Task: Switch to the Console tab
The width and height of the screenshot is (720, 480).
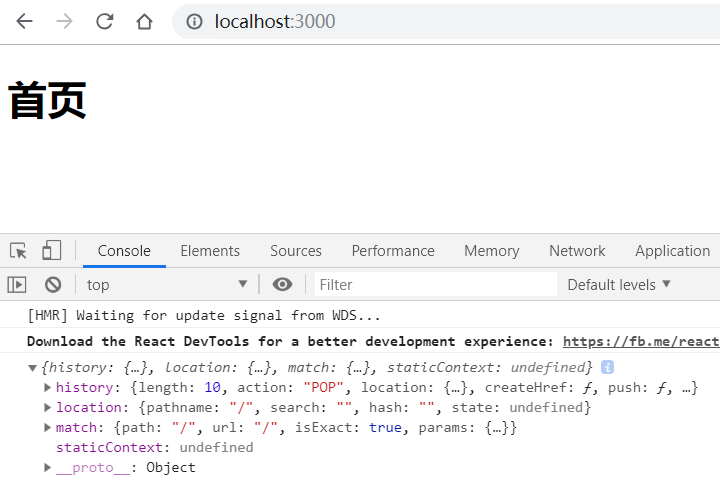Action: 124,251
